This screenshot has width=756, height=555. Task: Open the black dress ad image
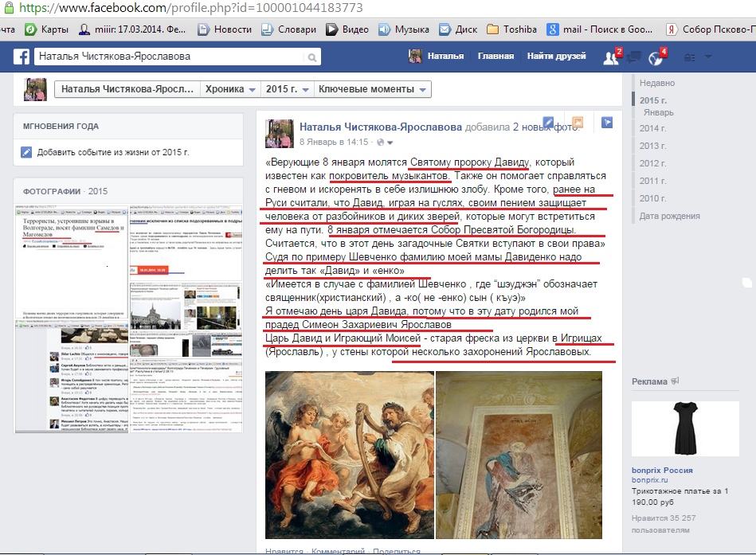[685, 428]
